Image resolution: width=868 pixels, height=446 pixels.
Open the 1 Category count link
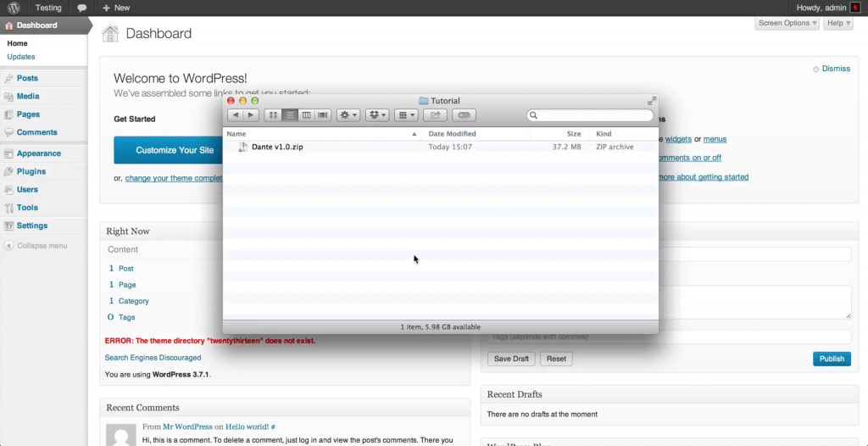tap(129, 301)
